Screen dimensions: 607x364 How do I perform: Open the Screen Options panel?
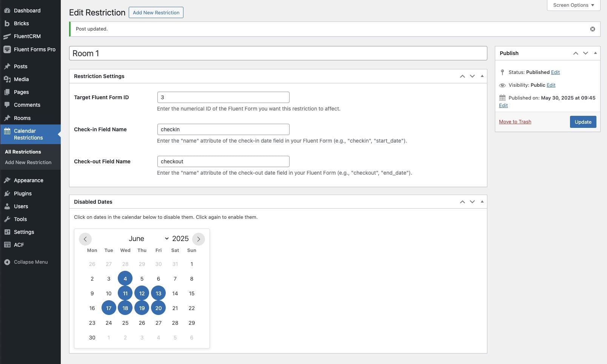point(573,5)
